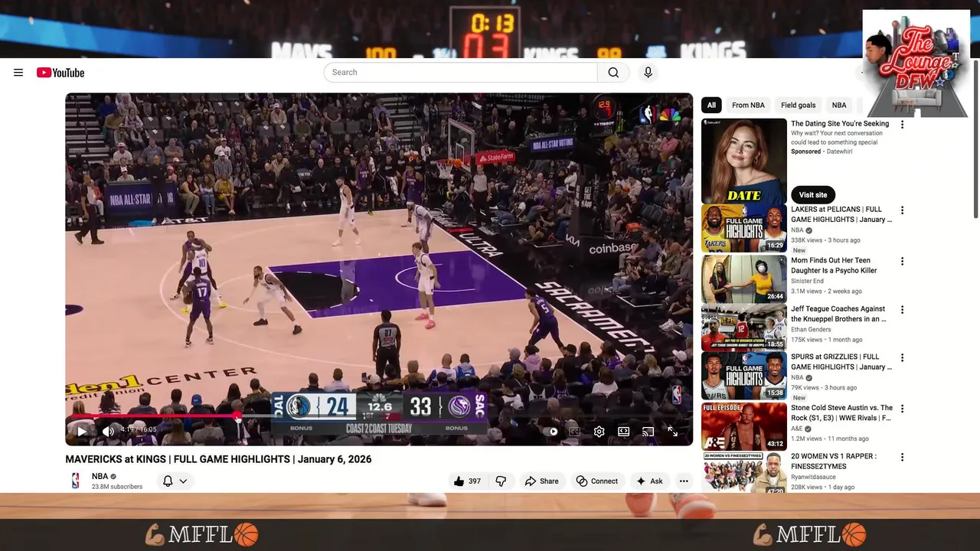
Task: Open the SPURS at GRIZZLIES video title
Action: pyautogui.click(x=841, y=362)
